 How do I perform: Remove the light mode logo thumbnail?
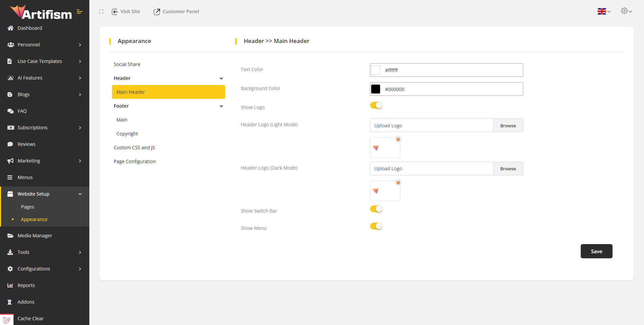(x=398, y=139)
